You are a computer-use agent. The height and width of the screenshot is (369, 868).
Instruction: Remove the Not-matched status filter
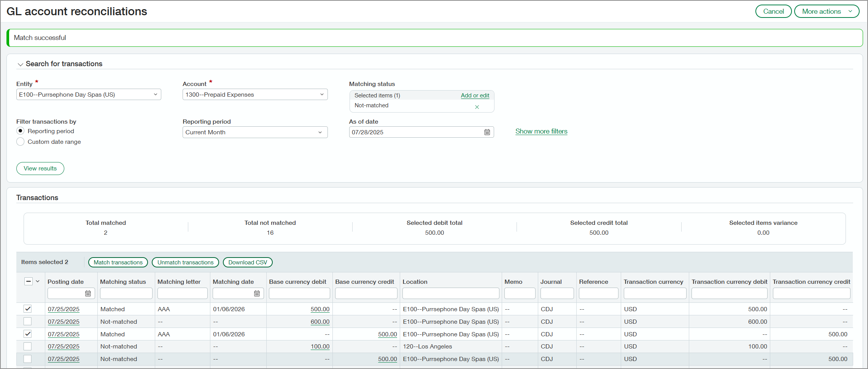coord(477,107)
